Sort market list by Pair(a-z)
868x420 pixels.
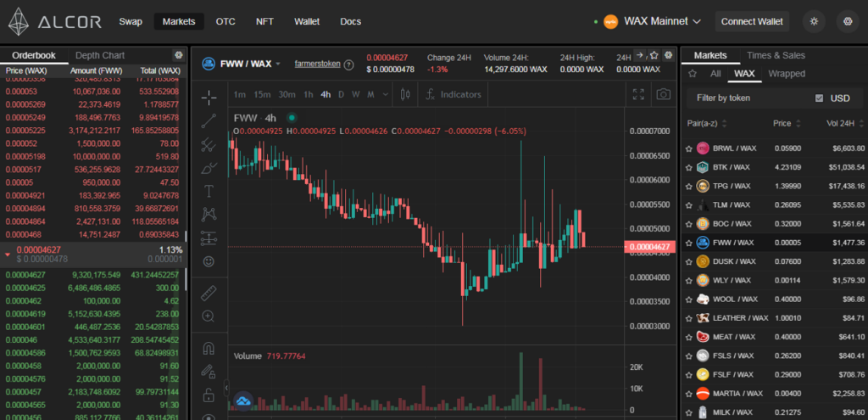[706, 123]
